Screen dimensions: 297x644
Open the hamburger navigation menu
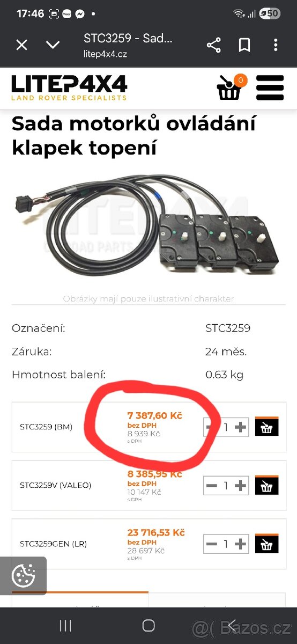(x=270, y=87)
